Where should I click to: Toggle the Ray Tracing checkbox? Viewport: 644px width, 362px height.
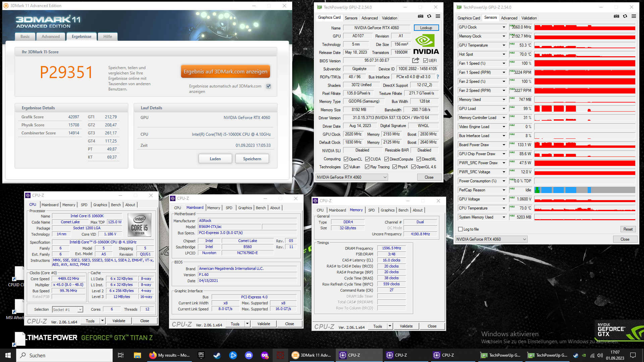[x=367, y=167]
